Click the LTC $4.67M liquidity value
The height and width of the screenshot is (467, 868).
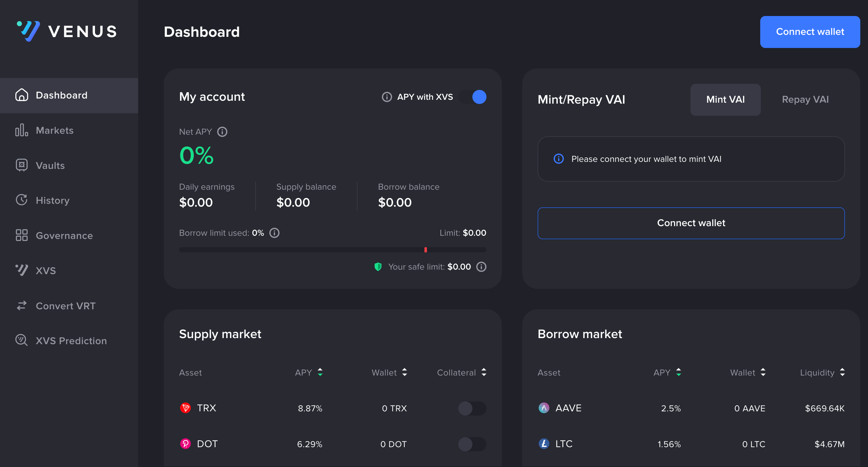pos(829,444)
